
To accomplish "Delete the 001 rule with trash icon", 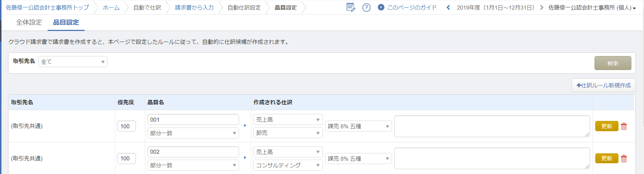I will [624, 126].
